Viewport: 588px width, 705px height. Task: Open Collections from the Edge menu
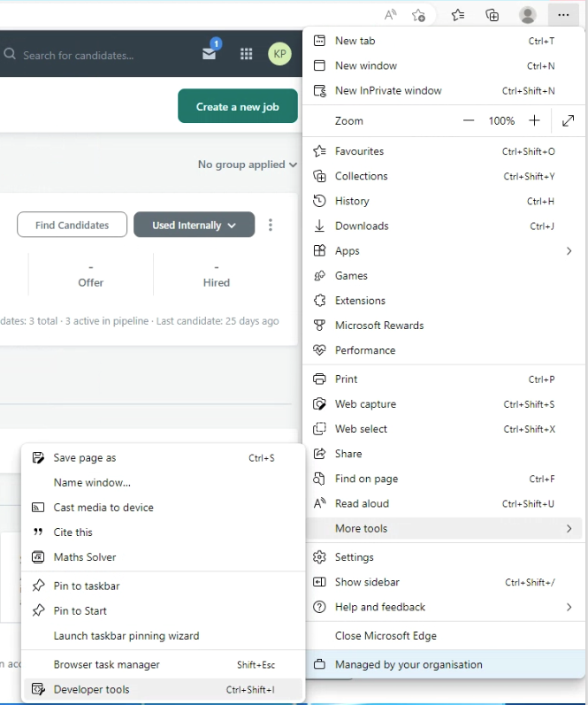[444, 176]
